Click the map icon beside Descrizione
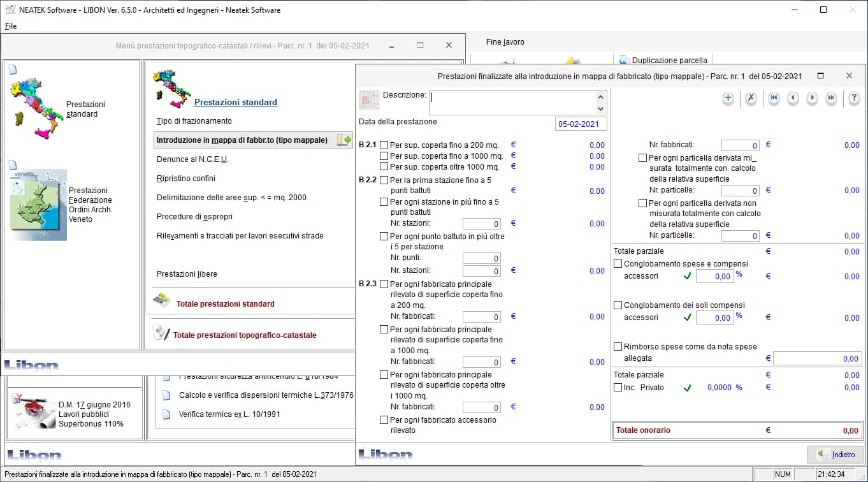Screen dimensions: 868x482 (x=370, y=101)
